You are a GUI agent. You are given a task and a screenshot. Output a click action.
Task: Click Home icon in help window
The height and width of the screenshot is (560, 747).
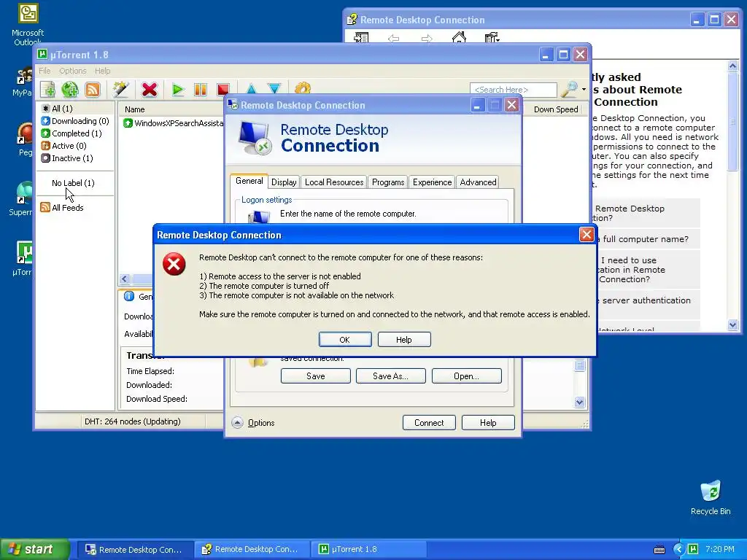pos(460,37)
